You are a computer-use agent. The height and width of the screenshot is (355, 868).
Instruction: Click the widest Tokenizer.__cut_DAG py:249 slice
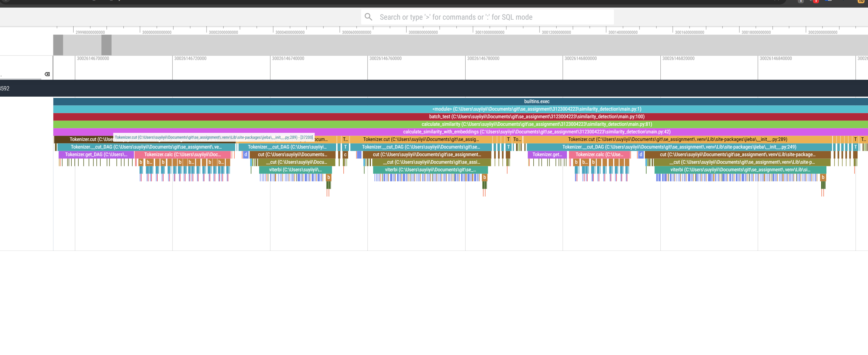point(679,147)
